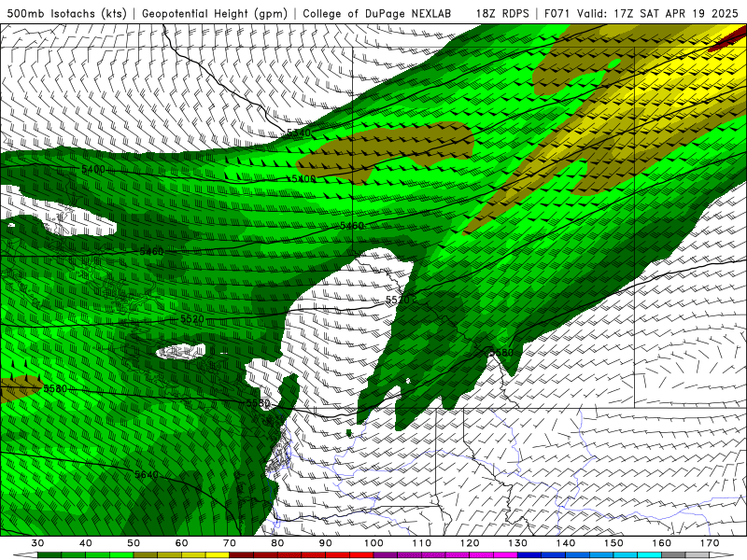
Task: Click the 5340 height contour label
Action: pyautogui.click(x=299, y=133)
